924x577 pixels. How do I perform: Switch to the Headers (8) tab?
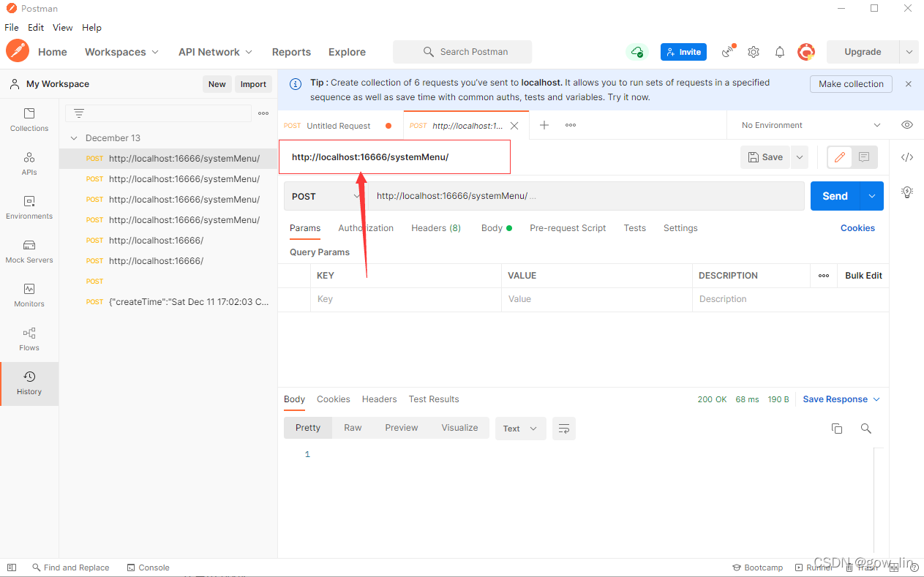point(436,228)
